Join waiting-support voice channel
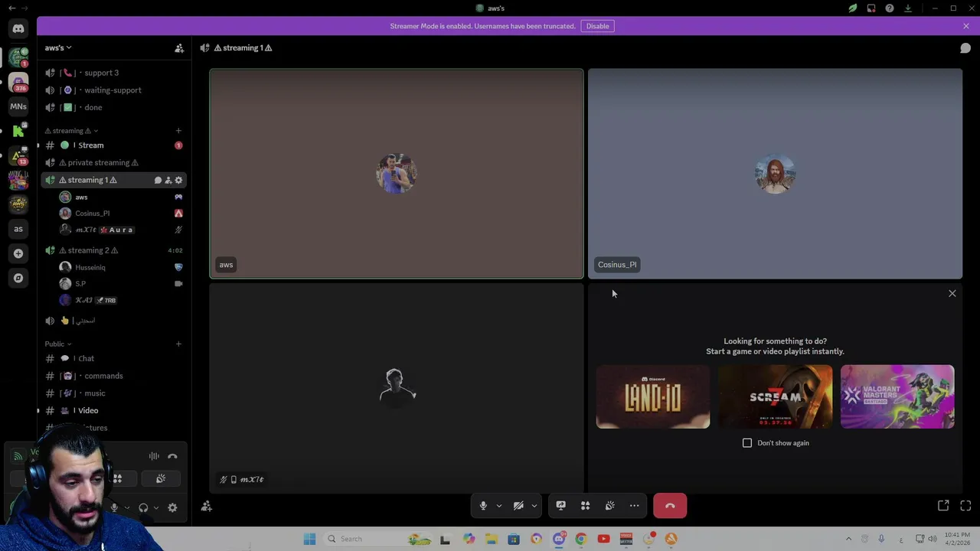980x551 pixels. coord(114,90)
